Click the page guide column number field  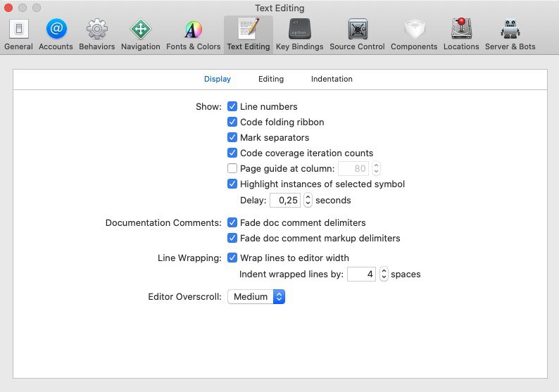(353, 168)
